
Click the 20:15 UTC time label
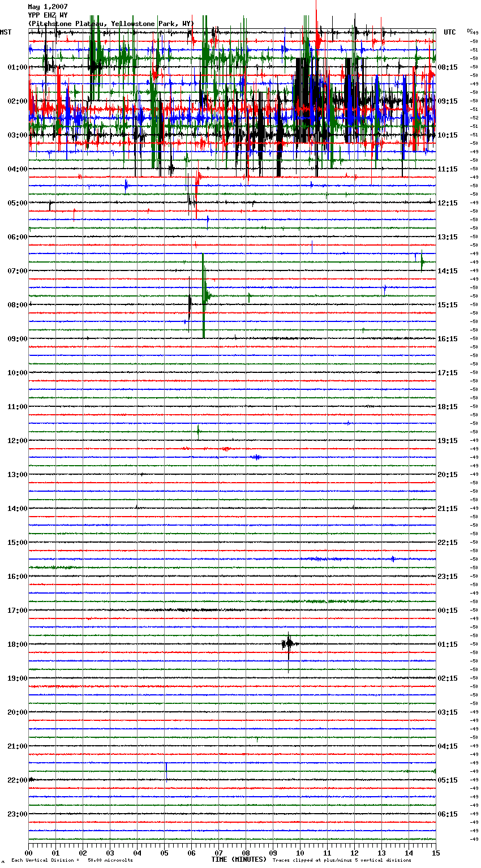pyautogui.click(x=448, y=475)
